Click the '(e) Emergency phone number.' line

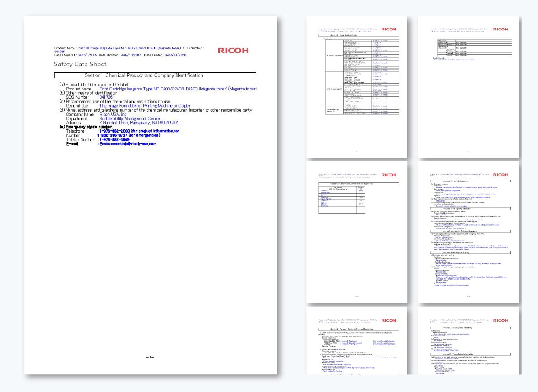(86, 127)
